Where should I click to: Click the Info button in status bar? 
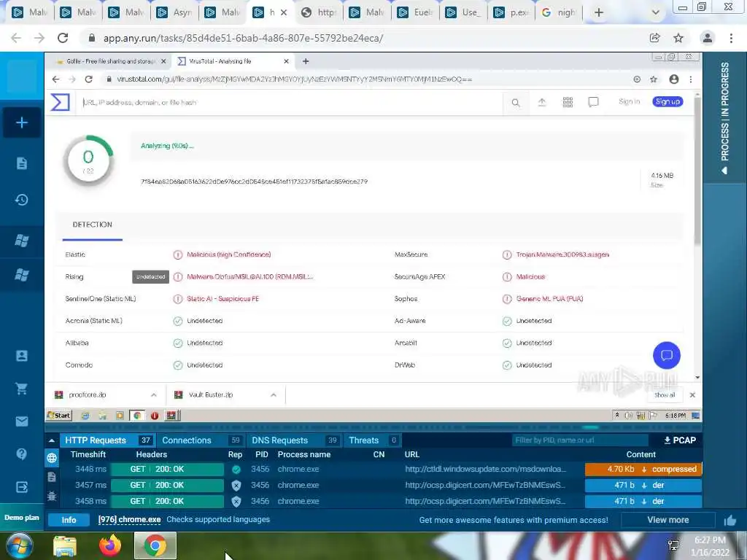[x=69, y=520]
